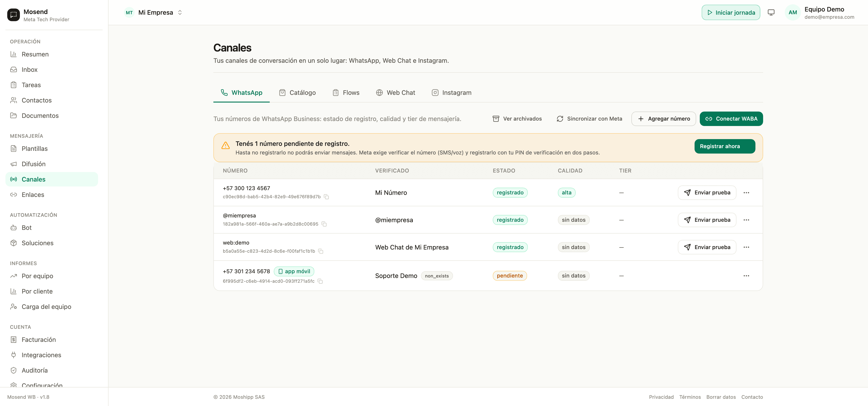Go to Plantillas

52,148
